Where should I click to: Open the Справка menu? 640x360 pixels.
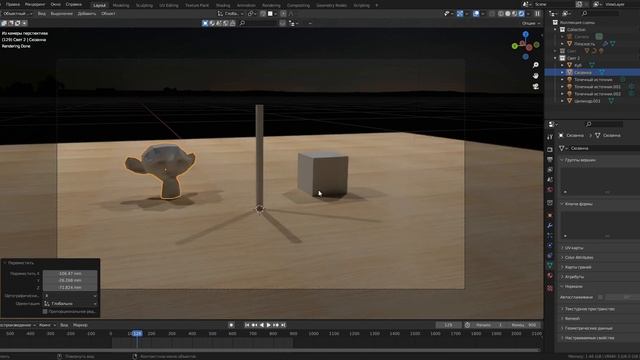(74, 4)
